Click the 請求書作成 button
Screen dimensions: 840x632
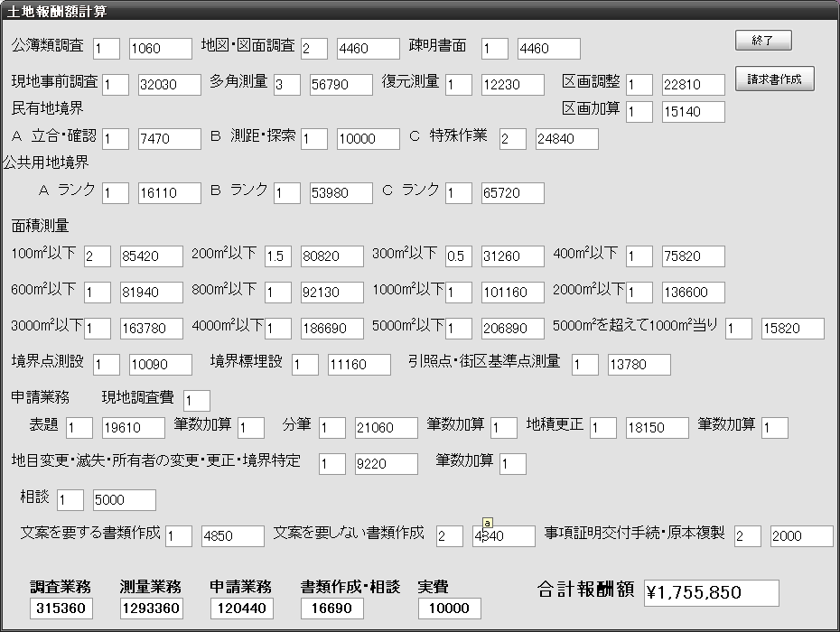click(774, 79)
